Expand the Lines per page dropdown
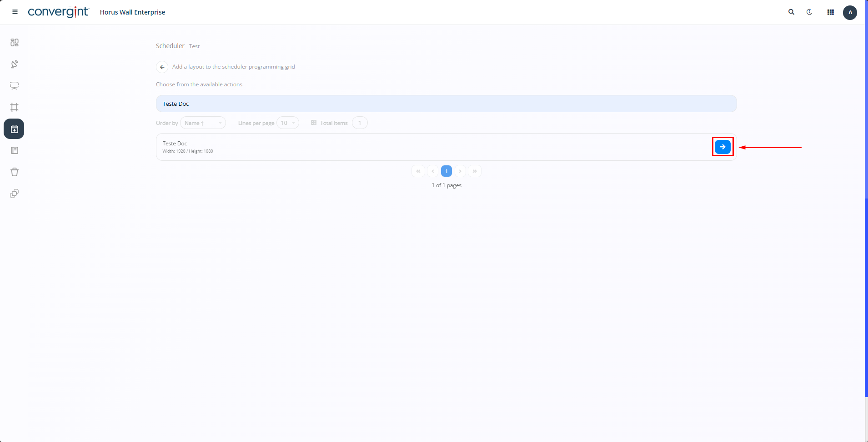Image resolution: width=868 pixels, height=442 pixels. [287, 123]
